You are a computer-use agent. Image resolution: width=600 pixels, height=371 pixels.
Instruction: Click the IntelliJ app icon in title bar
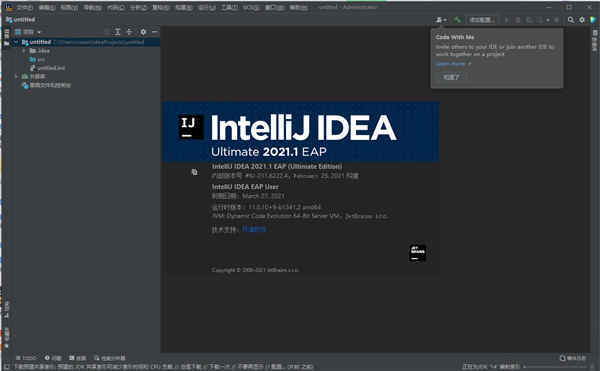pos(8,7)
